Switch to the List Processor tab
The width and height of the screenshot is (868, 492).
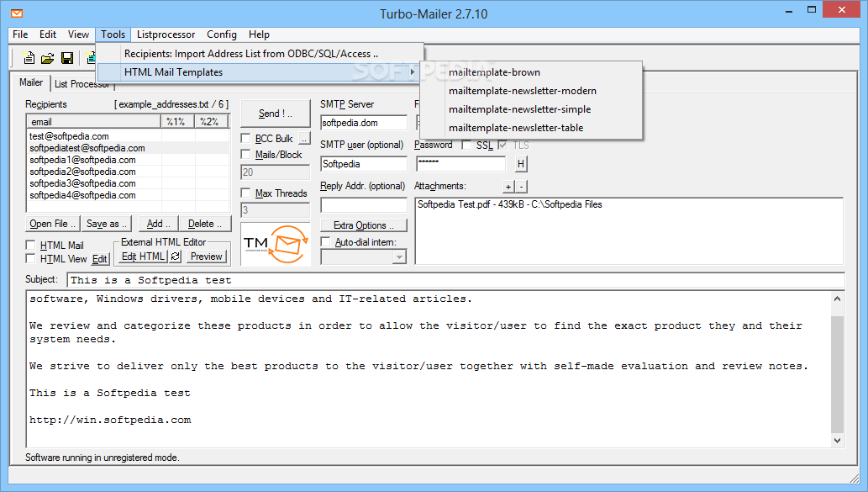coord(82,84)
